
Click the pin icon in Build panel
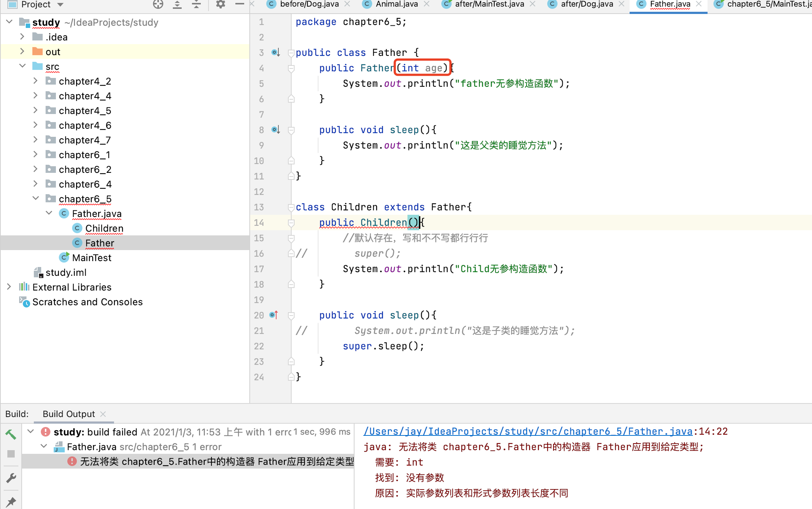(11, 501)
